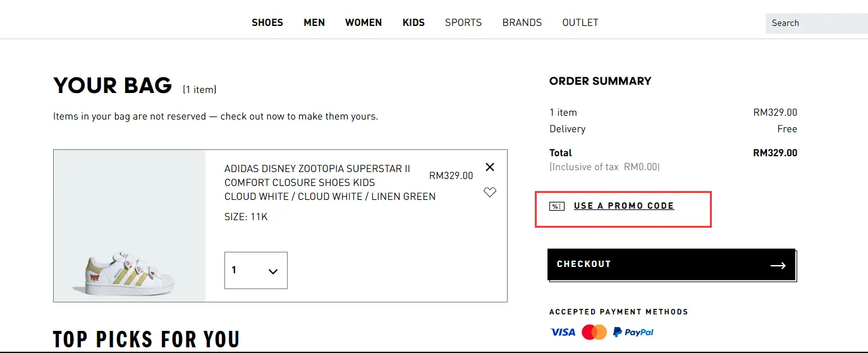Remove the shoe item with X icon
The height and width of the screenshot is (353, 868).
click(x=490, y=167)
